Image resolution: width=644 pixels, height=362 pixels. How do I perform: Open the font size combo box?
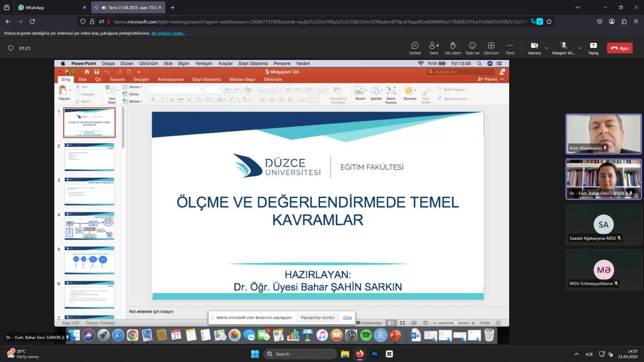pos(213,89)
